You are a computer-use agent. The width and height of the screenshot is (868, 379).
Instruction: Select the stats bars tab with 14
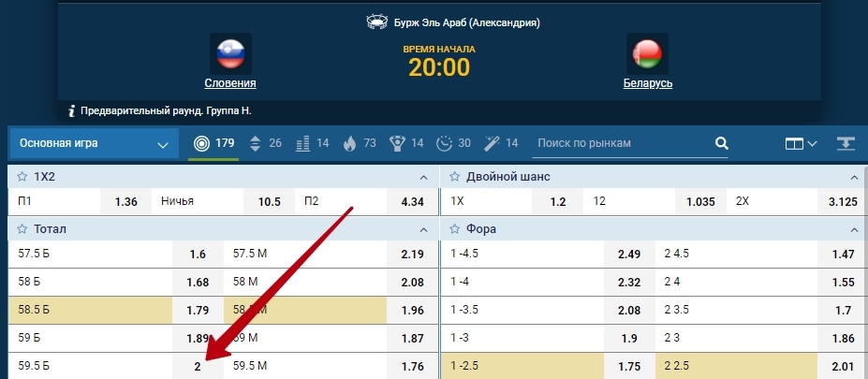point(312,143)
